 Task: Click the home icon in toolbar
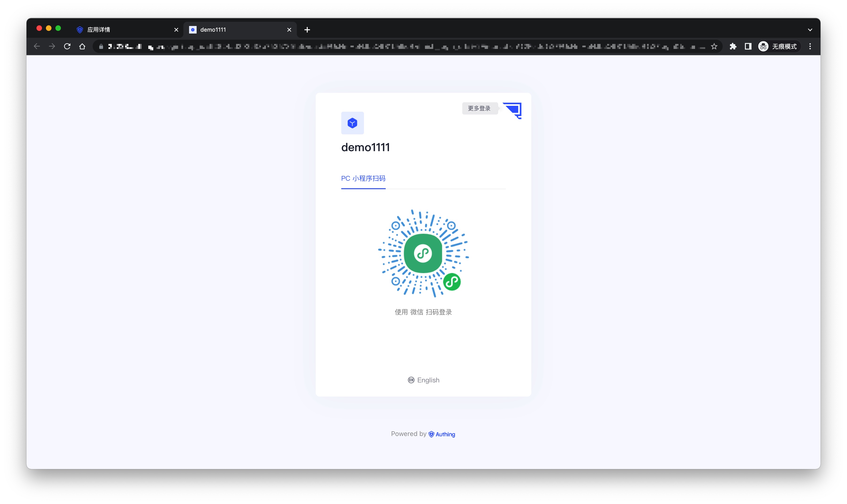[82, 47]
